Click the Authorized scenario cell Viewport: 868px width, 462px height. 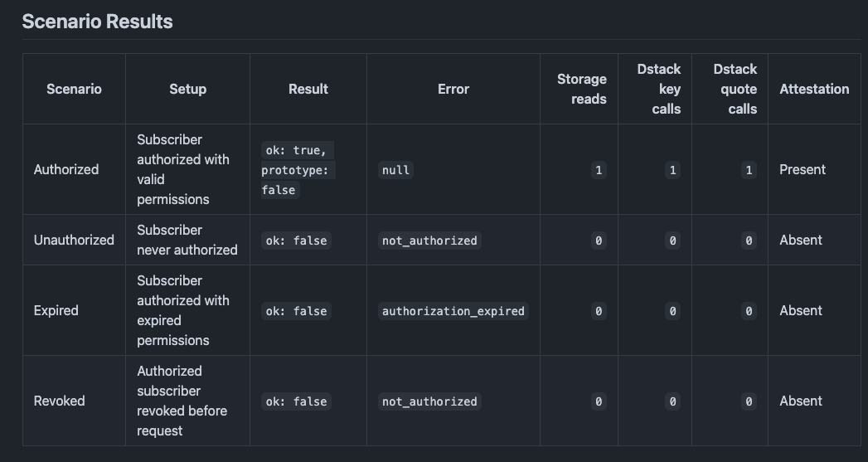click(x=66, y=169)
